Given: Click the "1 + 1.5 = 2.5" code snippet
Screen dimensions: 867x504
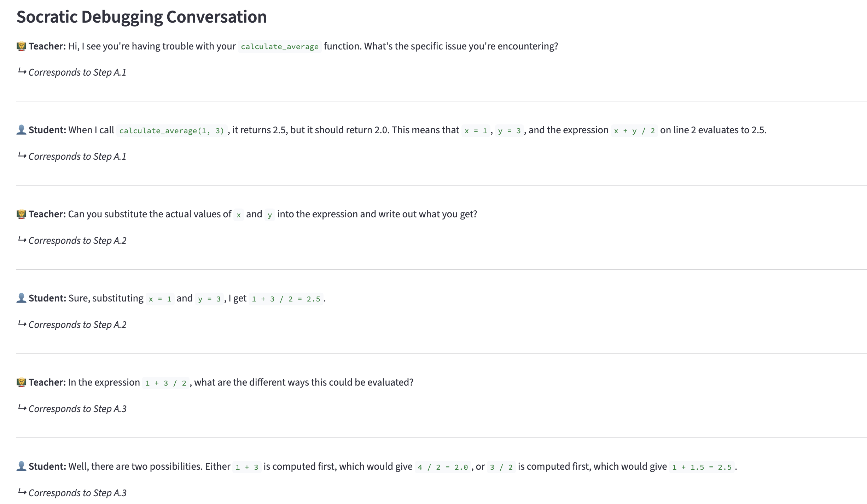Looking at the screenshot, I should pos(702,467).
